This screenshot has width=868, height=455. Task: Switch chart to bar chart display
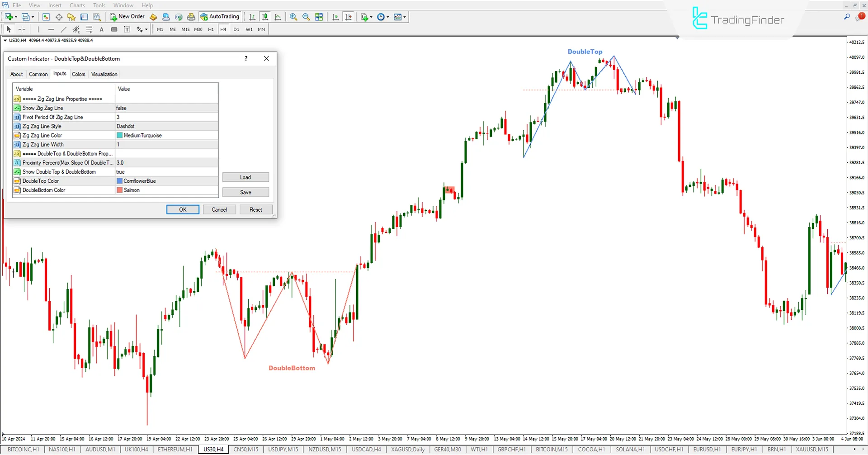click(x=252, y=17)
